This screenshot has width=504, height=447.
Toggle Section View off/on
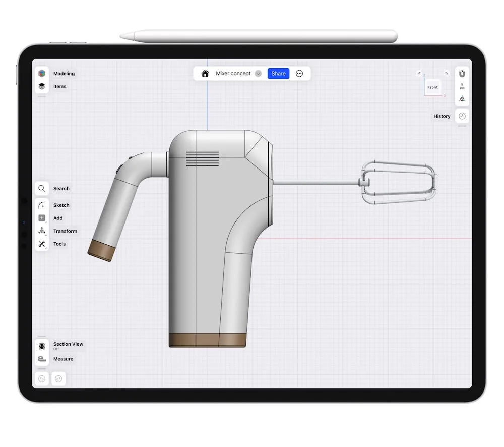click(42, 346)
